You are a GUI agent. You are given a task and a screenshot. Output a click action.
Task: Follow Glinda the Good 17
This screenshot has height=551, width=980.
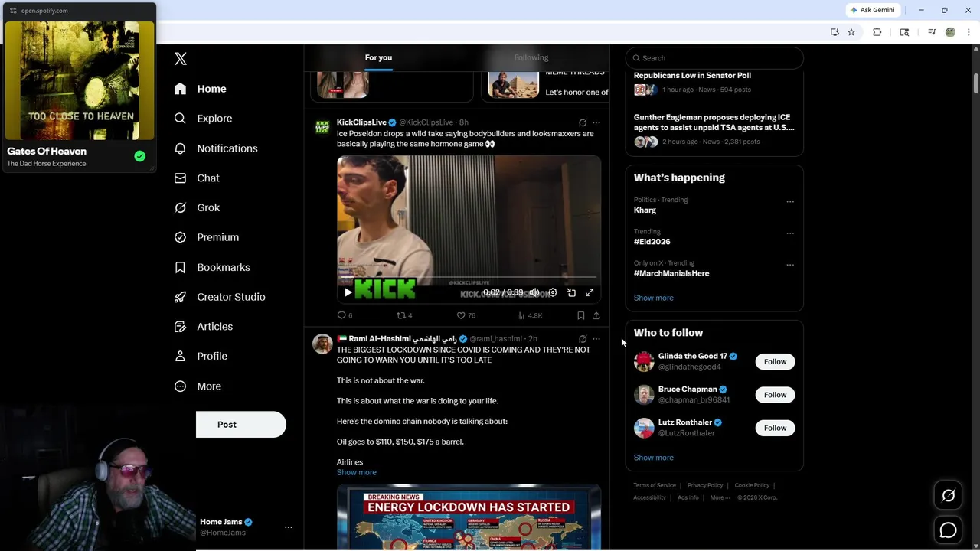(775, 362)
